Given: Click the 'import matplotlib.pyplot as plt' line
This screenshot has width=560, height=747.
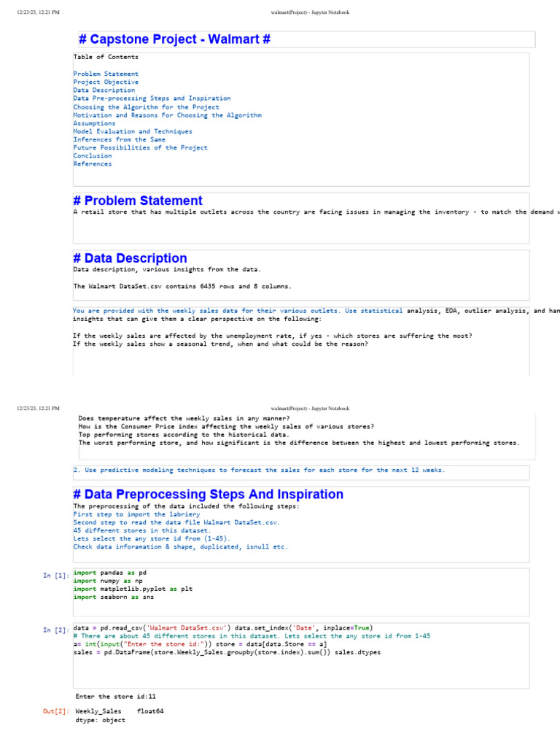Looking at the screenshot, I should 133,589.
